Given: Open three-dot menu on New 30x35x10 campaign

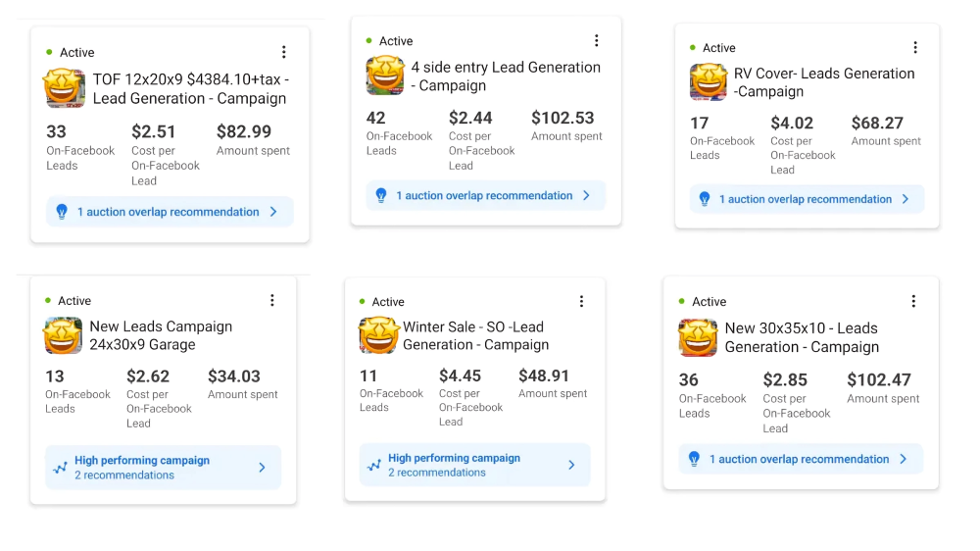Looking at the screenshot, I should tap(913, 301).
